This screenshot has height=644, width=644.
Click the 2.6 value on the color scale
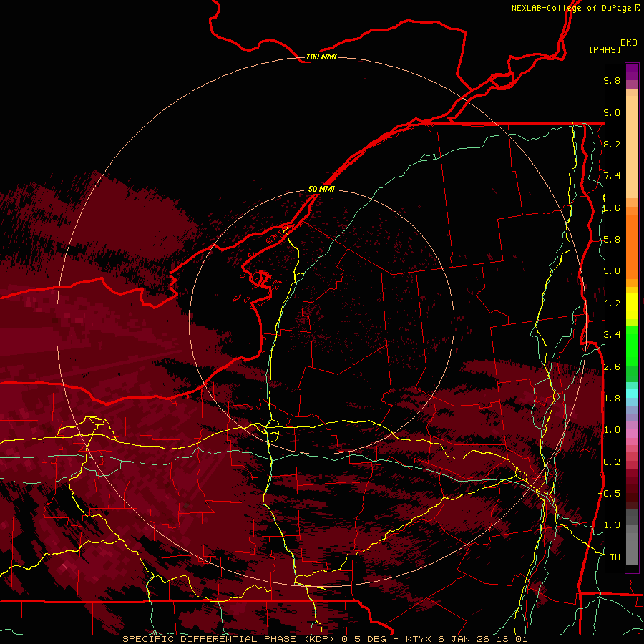click(x=612, y=367)
